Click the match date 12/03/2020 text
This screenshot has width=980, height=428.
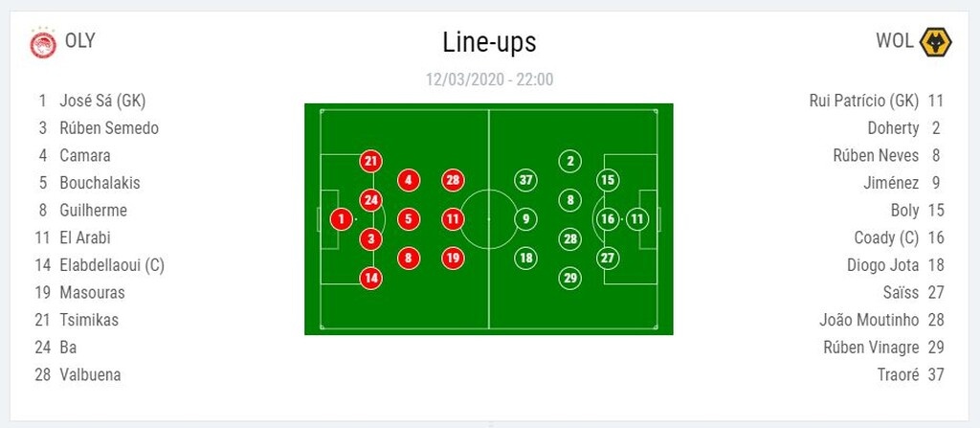(466, 79)
